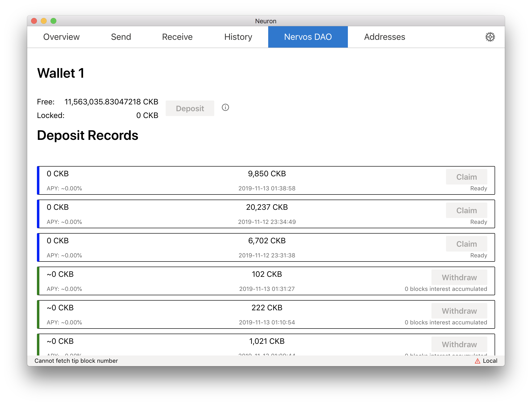Go to the Receive tab
The width and height of the screenshot is (532, 405).
(x=177, y=37)
